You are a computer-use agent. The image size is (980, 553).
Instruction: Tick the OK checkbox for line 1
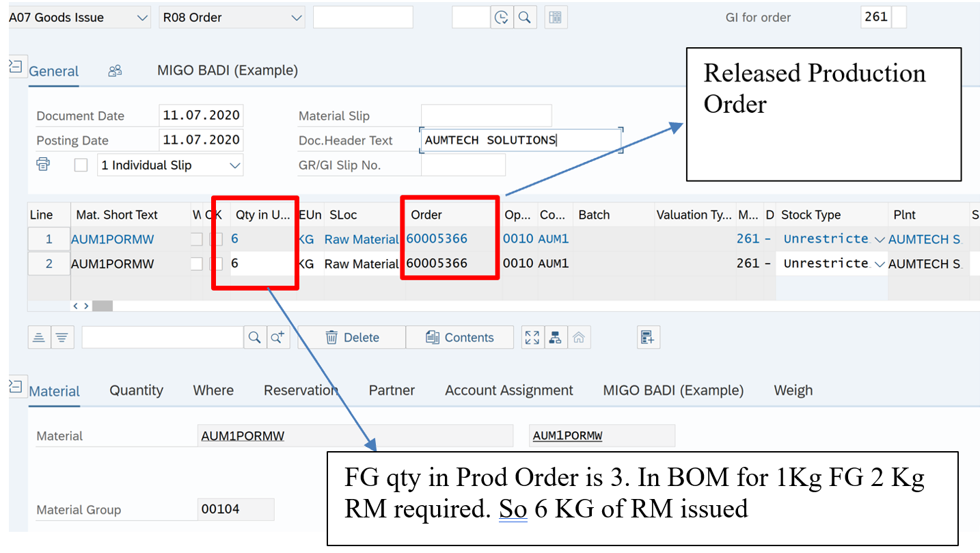point(217,239)
